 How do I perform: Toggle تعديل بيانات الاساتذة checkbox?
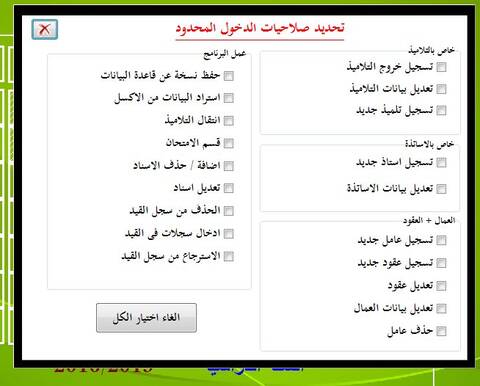point(441,189)
